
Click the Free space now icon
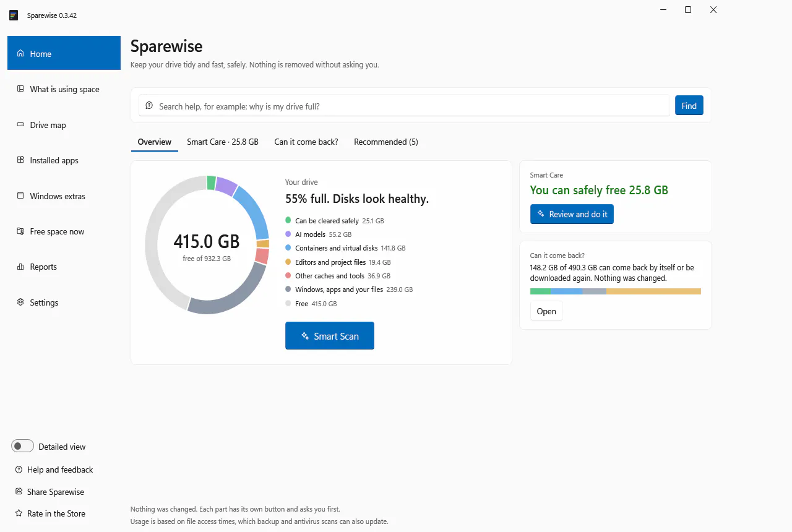click(20, 231)
